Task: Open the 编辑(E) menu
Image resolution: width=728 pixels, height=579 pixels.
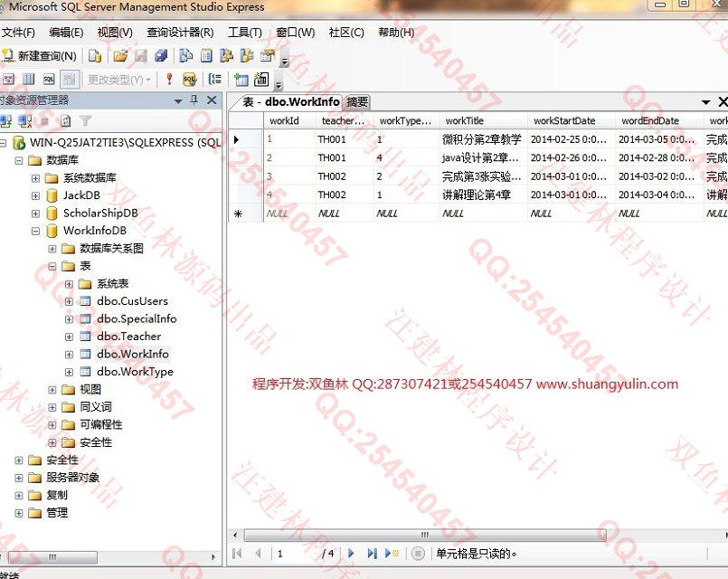Action: (x=66, y=32)
